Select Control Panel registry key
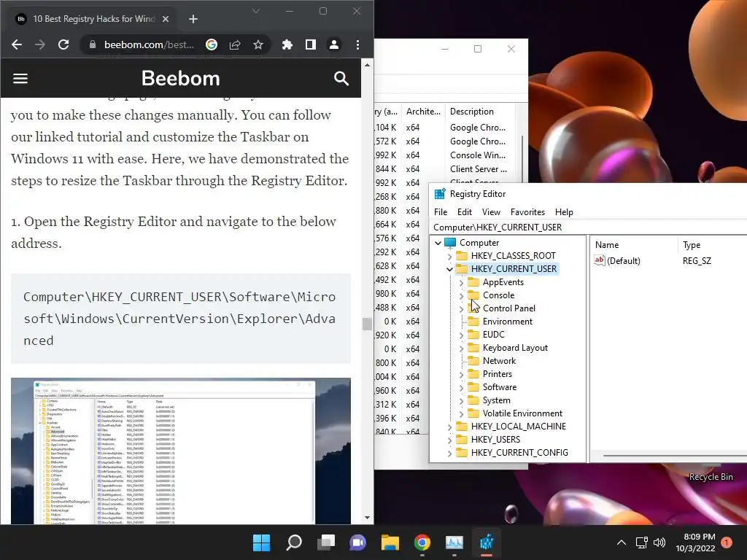 (508, 308)
